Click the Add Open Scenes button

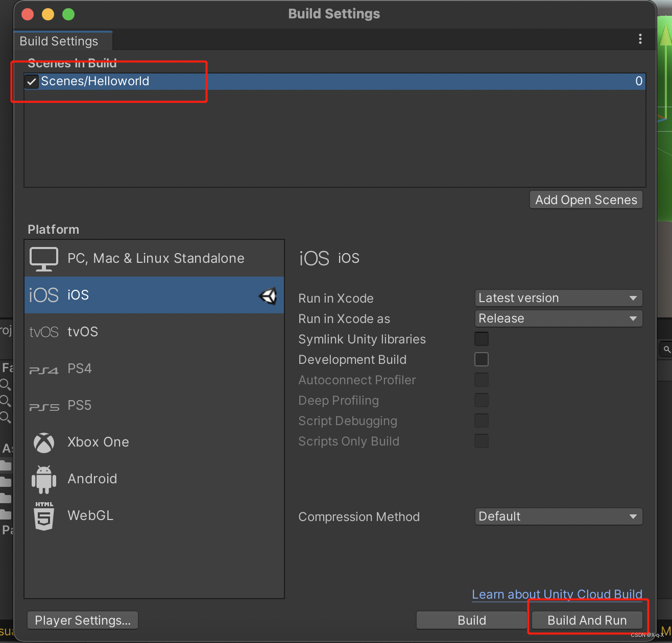click(586, 200)
